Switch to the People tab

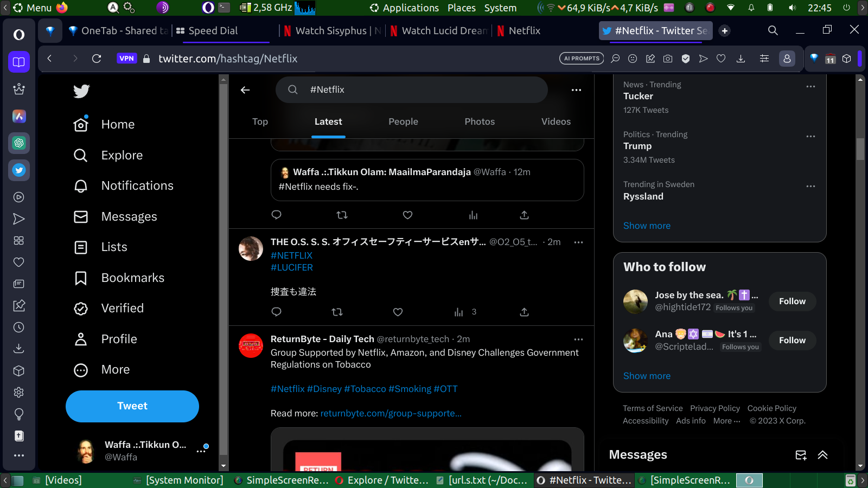403,122
